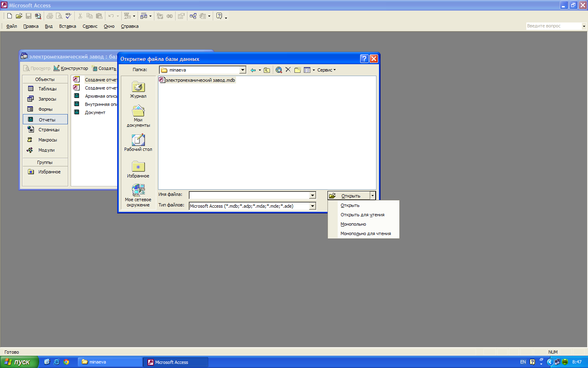Click the Открыть button dropdown arrow
This screenshot has width=588, height=368.
pyautogui.click(x=372, y=196)
